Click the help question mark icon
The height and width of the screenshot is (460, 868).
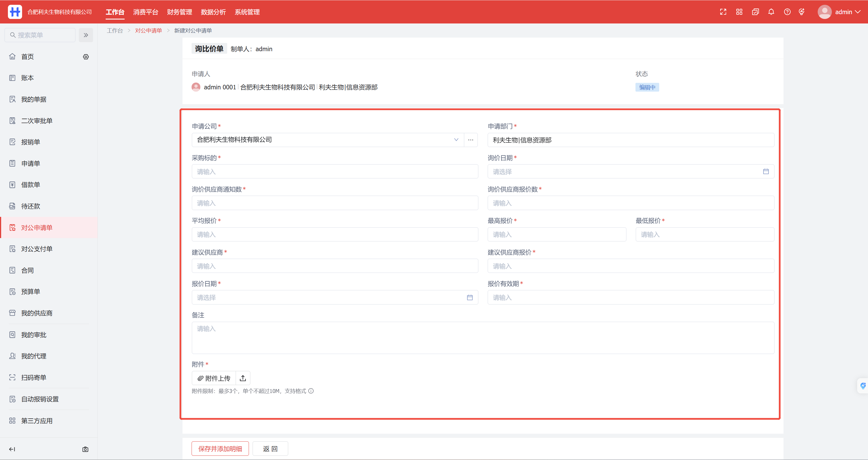(x=787, y=12)
